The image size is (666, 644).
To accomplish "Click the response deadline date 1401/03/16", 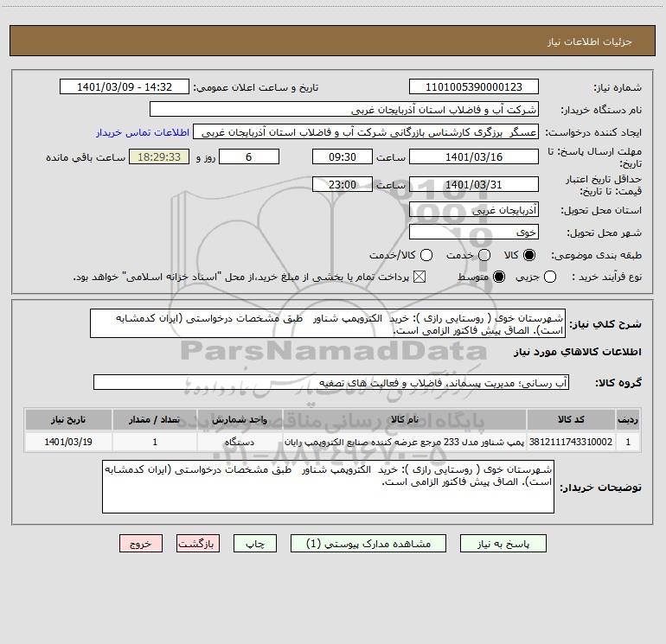I will [474, 156].
